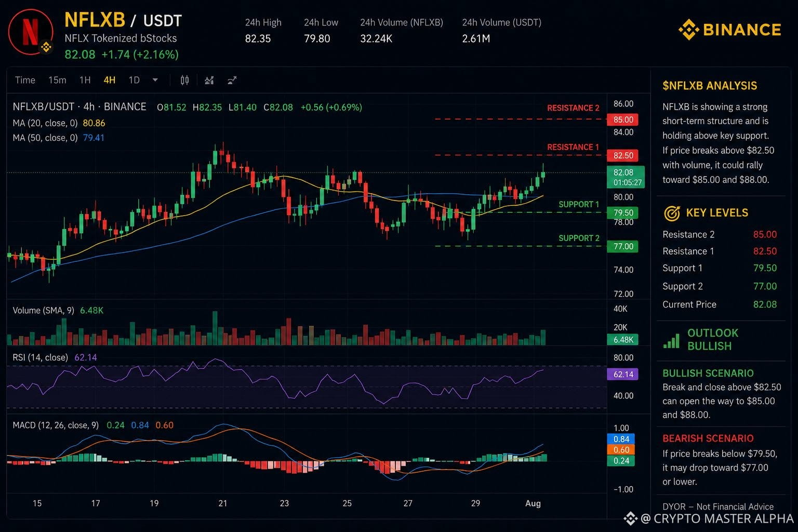Select the MA (50, close, 0) indicator legend
Screen dimensions: 798x532
click(59, 138)
